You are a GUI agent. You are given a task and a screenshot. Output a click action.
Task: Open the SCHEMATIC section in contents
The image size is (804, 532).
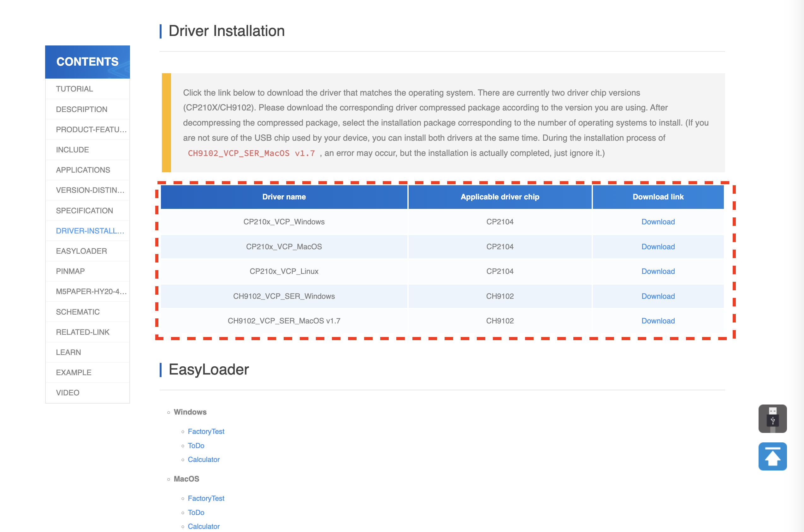(x=77, y=311)
